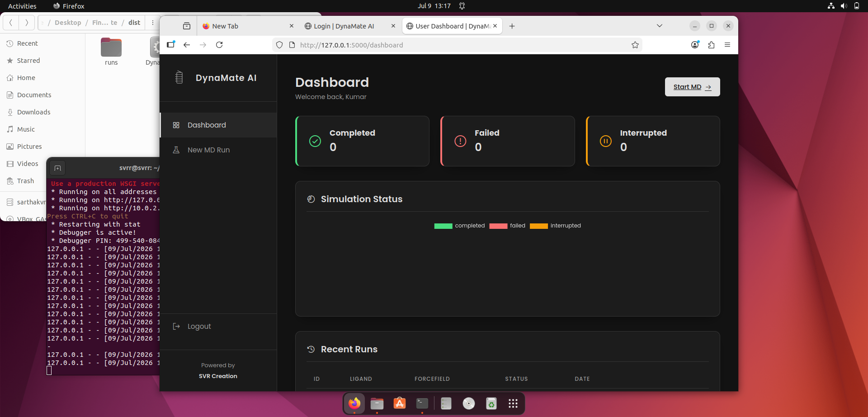Click the ID column header
The width and height of the screenshot is (868, 417).
(x=316, y=379)
